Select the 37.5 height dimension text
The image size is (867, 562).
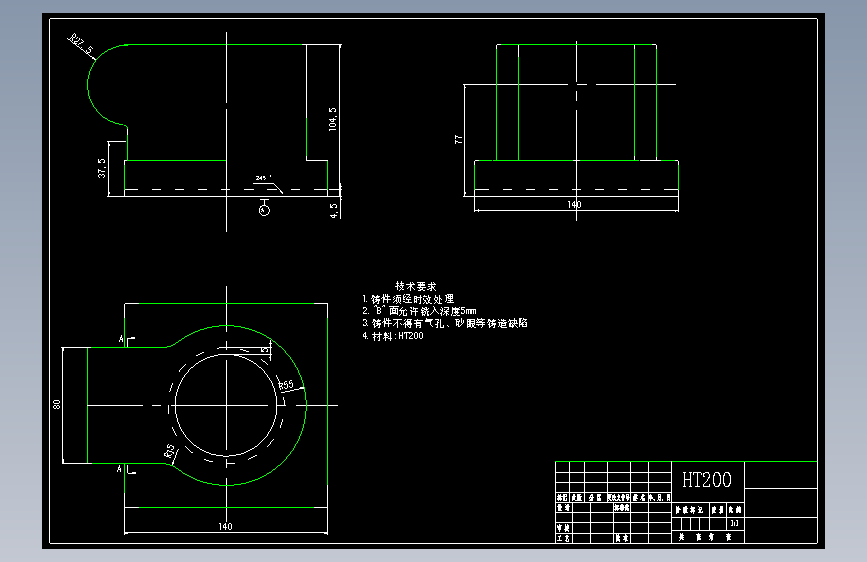pyautogui.click(x=102, y=168)
